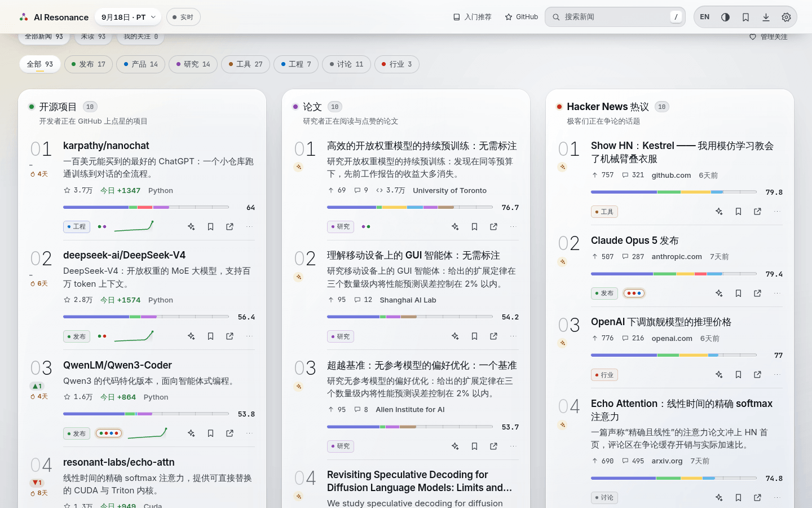Screen dimensions: 812x508
Task: Open the GitHub link in the header
Action: click(x=522, y=17)
